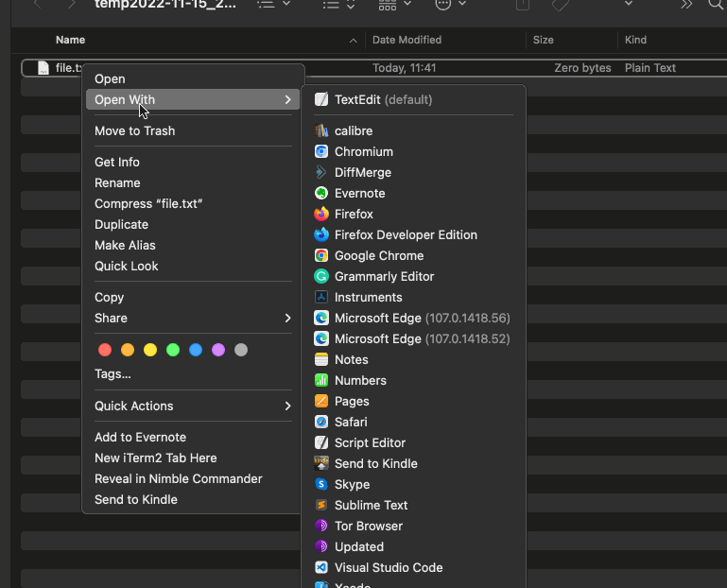
Task: Apply the purple tag color
Action: [218, 350]
